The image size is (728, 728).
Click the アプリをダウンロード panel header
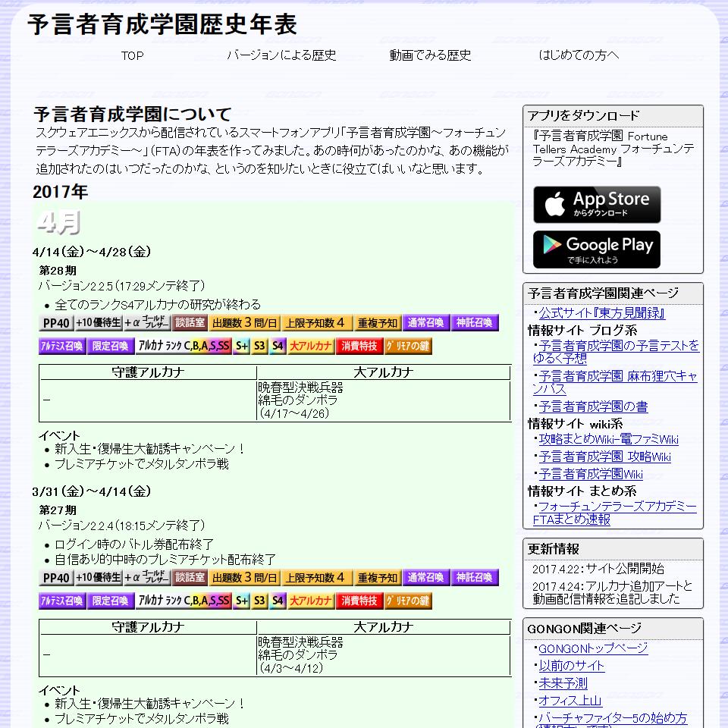click(613, 116)
